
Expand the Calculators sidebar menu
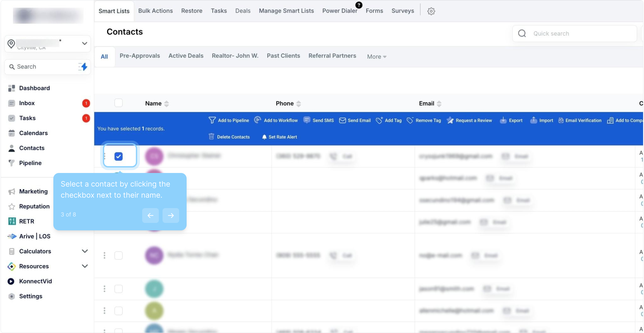tap(85, 251)
